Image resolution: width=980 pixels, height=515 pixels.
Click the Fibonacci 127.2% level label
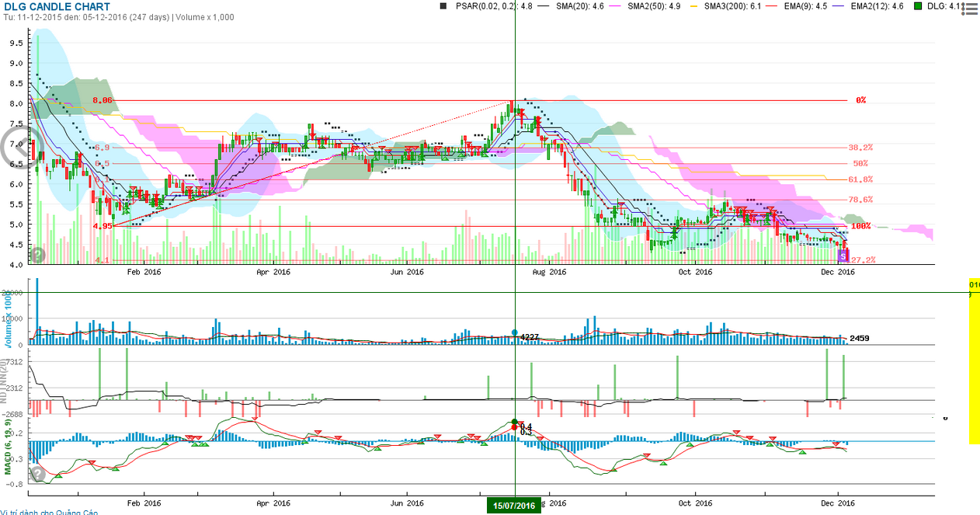[861, 259]
